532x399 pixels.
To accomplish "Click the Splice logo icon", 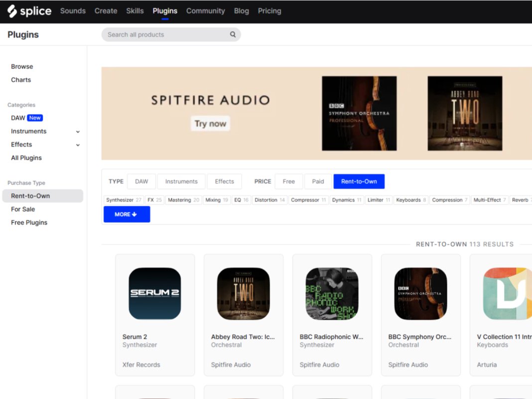I will pyautogui.click(x=12, y=11).
